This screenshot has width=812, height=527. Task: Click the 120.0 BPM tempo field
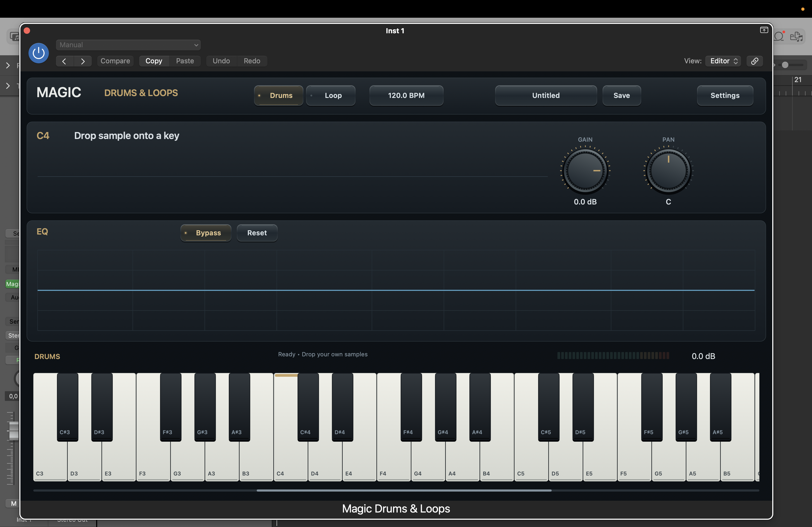[406, 96]
